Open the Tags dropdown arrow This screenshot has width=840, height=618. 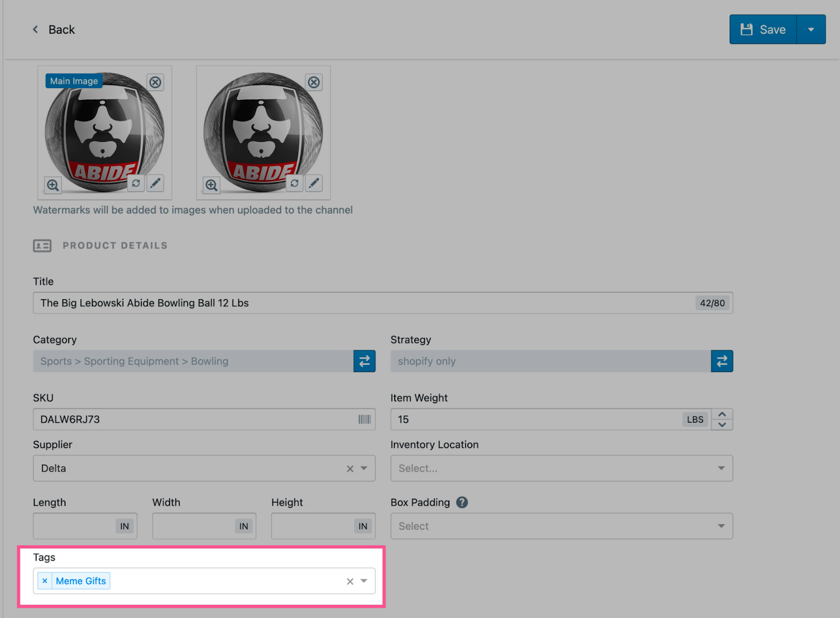(364, 581)
